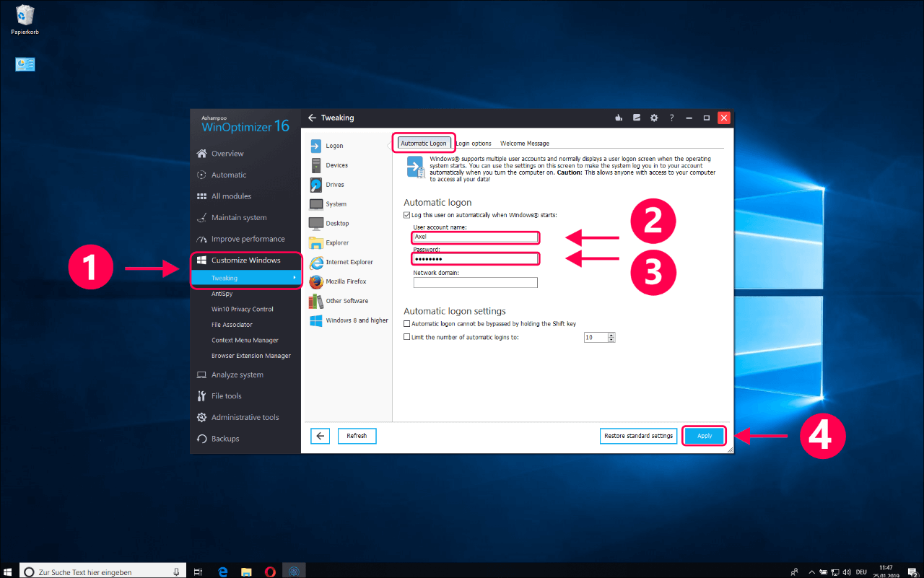Screen dimensions: 924x578
Task: Open the Windows 8 and higher category
Action: click(349, 320)
